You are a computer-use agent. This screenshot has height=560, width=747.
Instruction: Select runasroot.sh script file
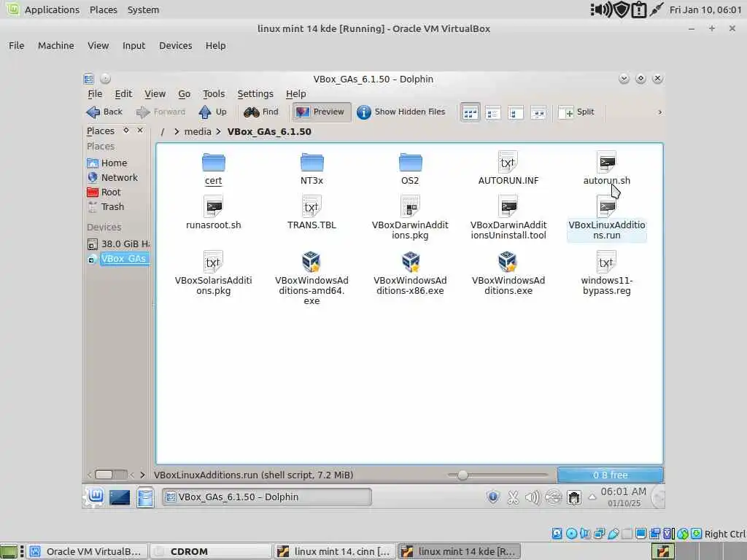point(214,214)
